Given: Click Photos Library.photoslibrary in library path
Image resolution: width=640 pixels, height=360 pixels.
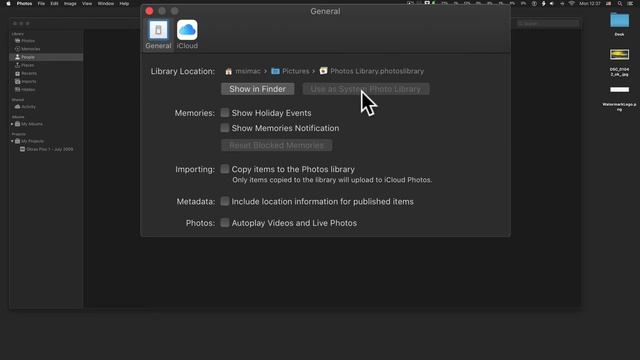Looking at the screenshot, I should [372, 71].
